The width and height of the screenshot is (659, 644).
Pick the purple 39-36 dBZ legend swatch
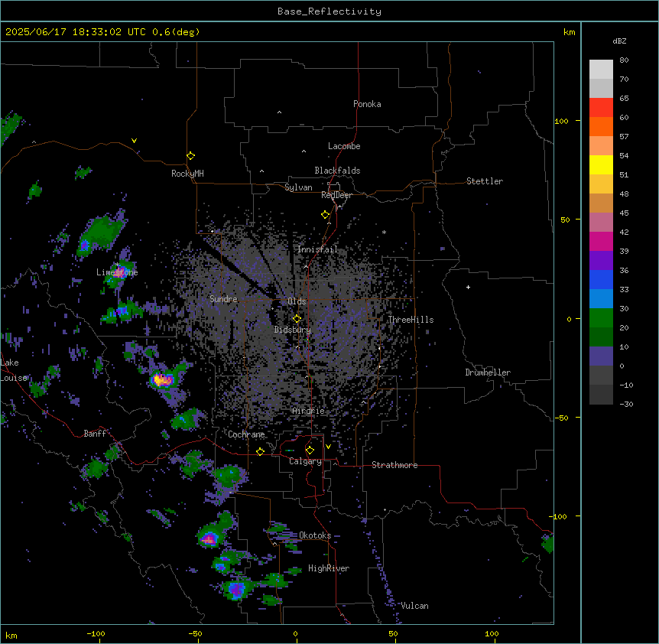tap(601, 261)
